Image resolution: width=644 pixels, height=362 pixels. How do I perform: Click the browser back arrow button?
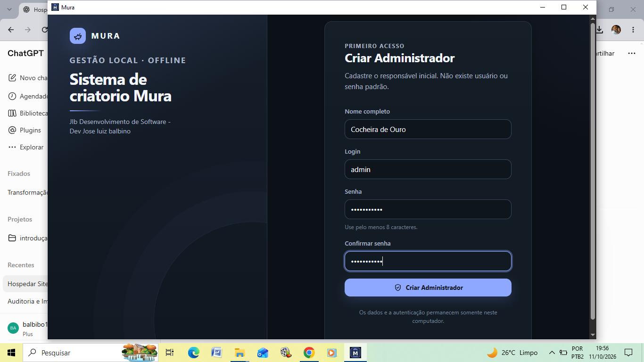(x=11, y=30)
